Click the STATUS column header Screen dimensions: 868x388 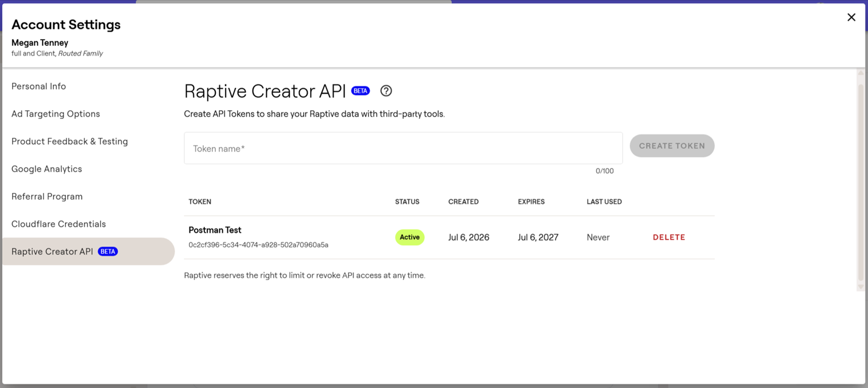click(407, 201)
